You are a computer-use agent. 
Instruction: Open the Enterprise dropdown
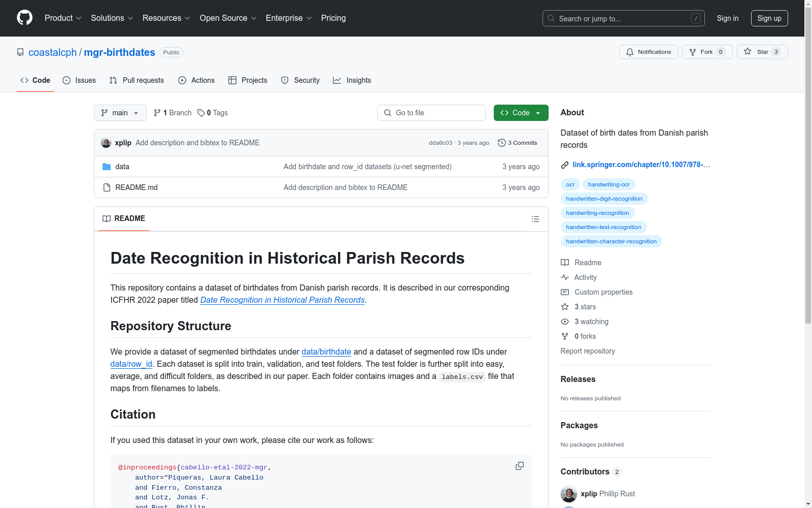tap(289, 18)
